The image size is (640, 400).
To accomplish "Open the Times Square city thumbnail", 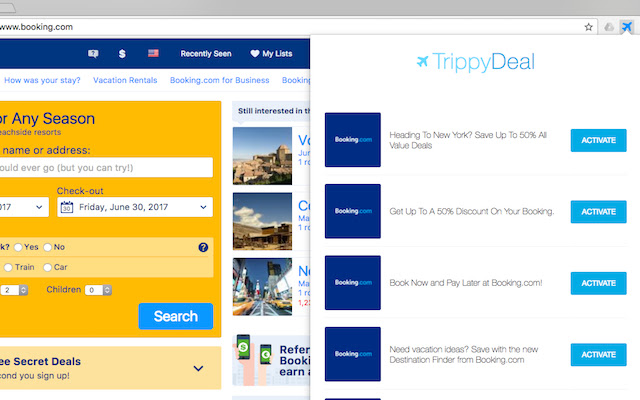I will 262,287.
